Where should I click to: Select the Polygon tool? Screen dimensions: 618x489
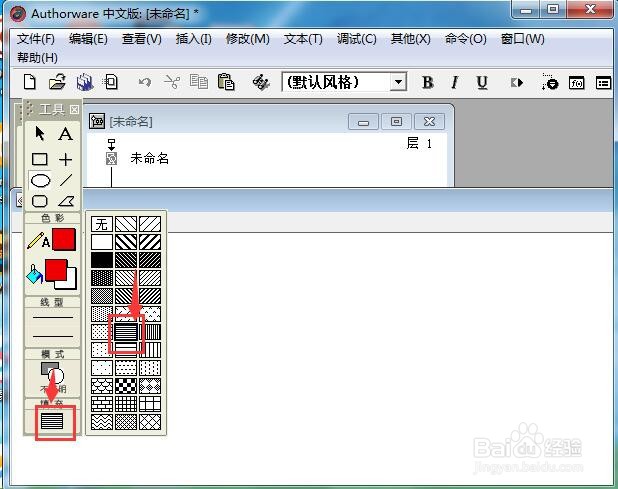coord(66,202)
